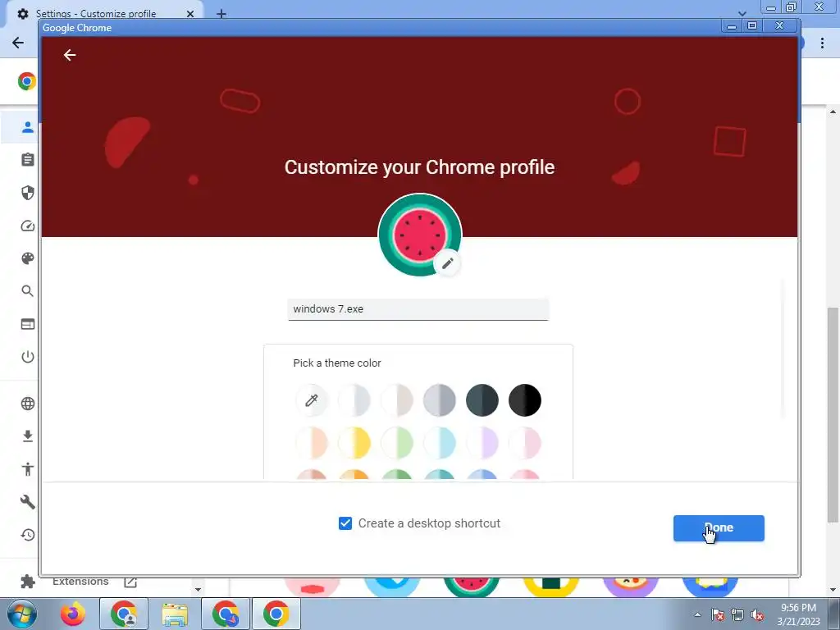
Task: Open Languages globe icon in sidebar
Action: [x=28, y=404]
